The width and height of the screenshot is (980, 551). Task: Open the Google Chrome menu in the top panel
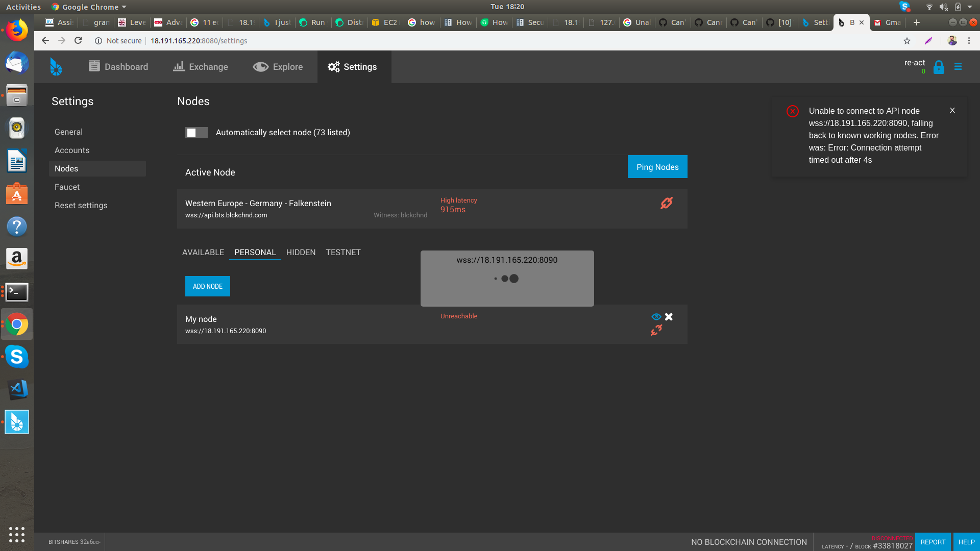[88, 7]
